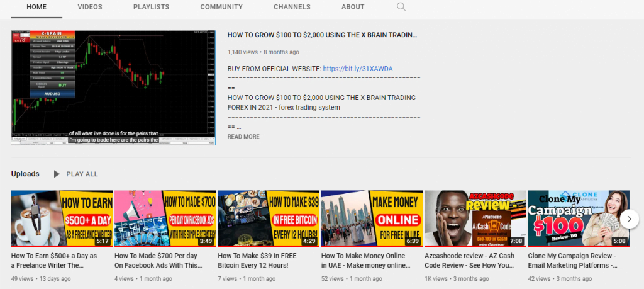Open the ABOUT tab
The height and width of the screenshot is (289, 644).
point(353,7)
